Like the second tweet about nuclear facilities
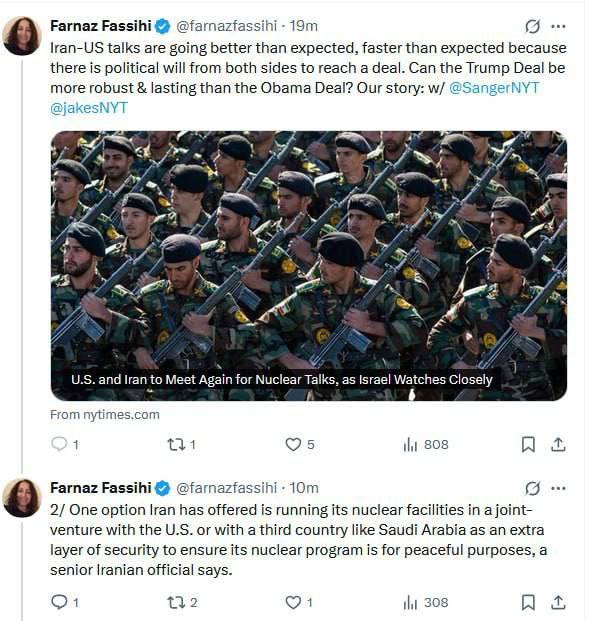 pyautogui.click(x=294, y=602)
